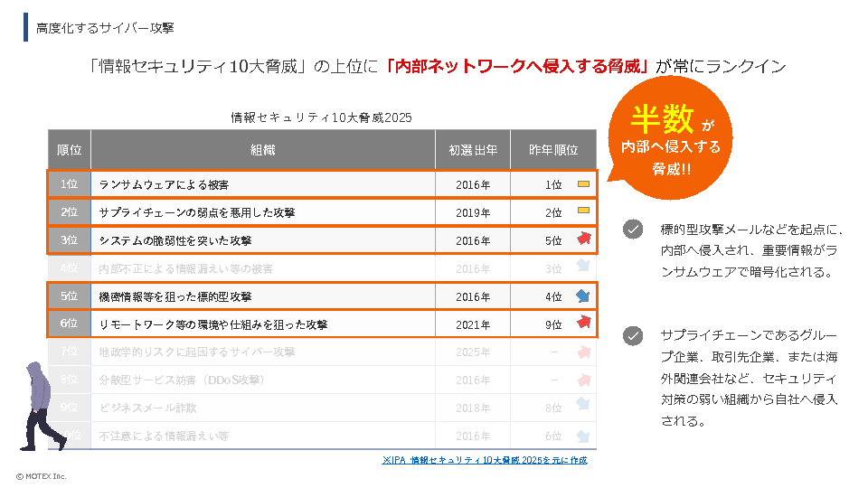868x488 pixels.
Task: Click the faded blue arrow in 内部不正 row
Action: [x=583, y=267]
